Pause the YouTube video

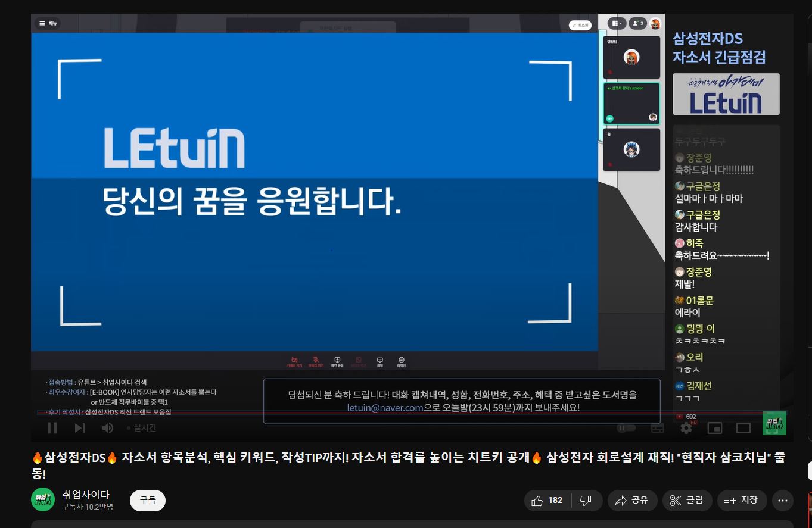tap(52, 428)
